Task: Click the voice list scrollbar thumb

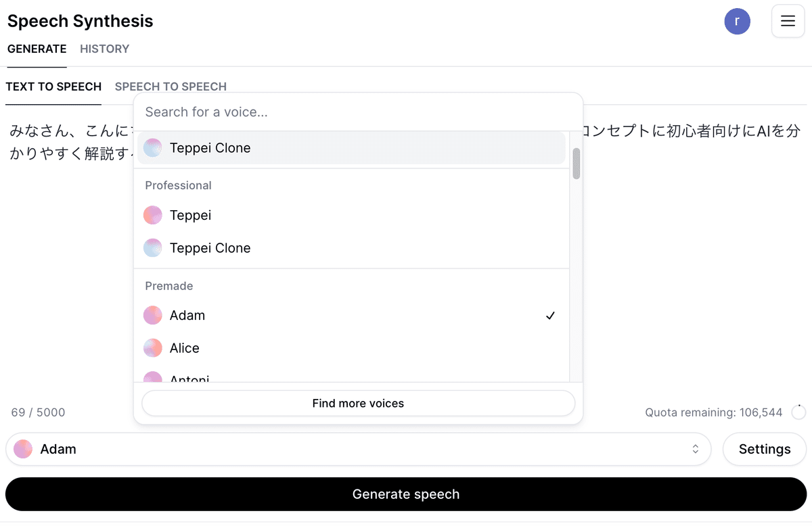Action: (x=577, y=164)
